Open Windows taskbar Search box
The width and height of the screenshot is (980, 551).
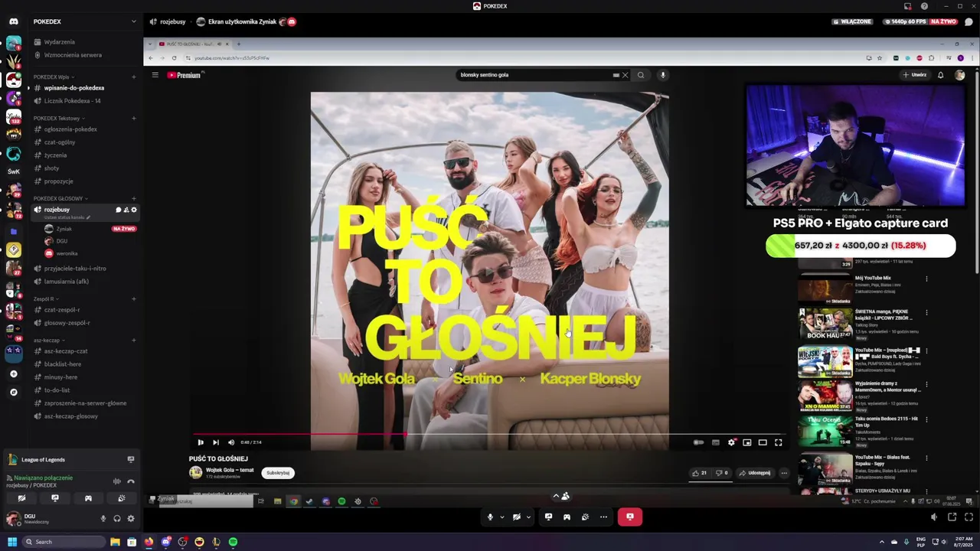click(63, 542)
